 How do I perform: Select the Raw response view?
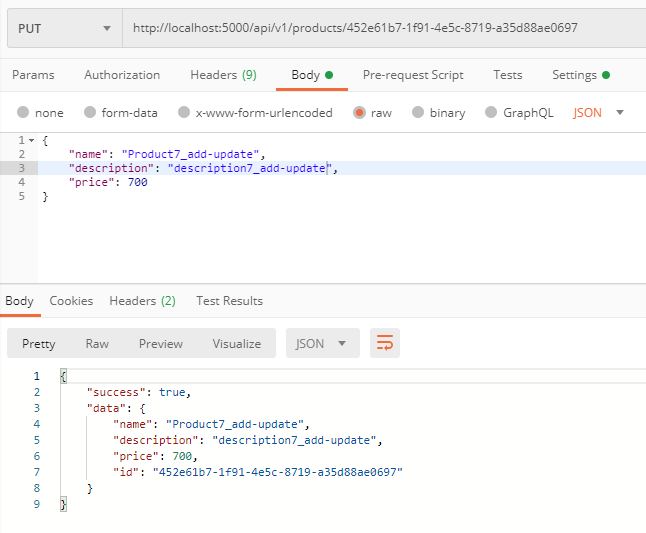(x=97, y=344)
